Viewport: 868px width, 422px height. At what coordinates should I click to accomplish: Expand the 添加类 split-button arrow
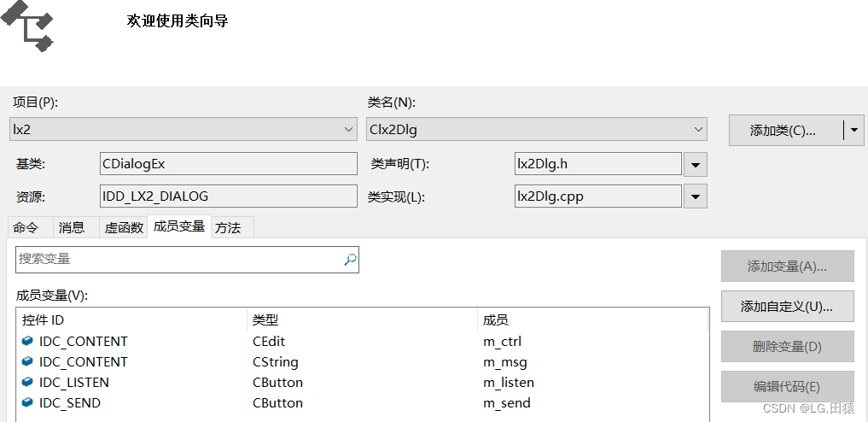point(854,130)
